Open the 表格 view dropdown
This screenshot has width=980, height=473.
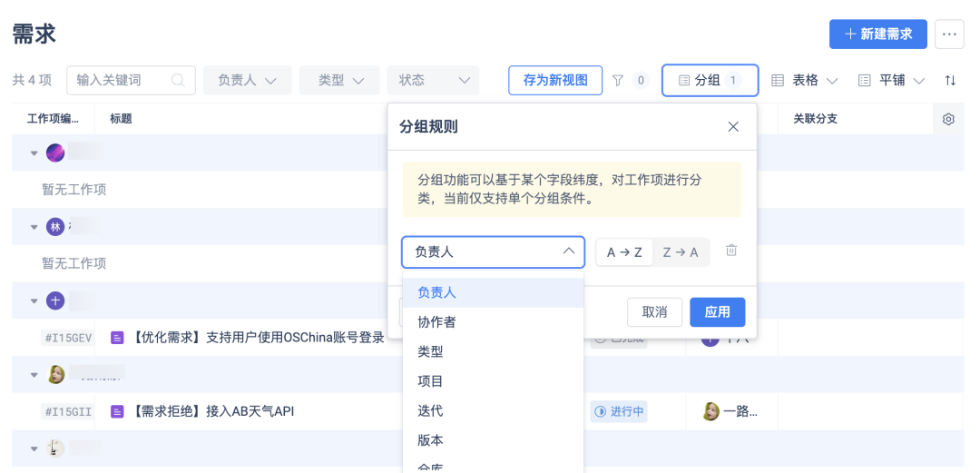tap(804, 80)
